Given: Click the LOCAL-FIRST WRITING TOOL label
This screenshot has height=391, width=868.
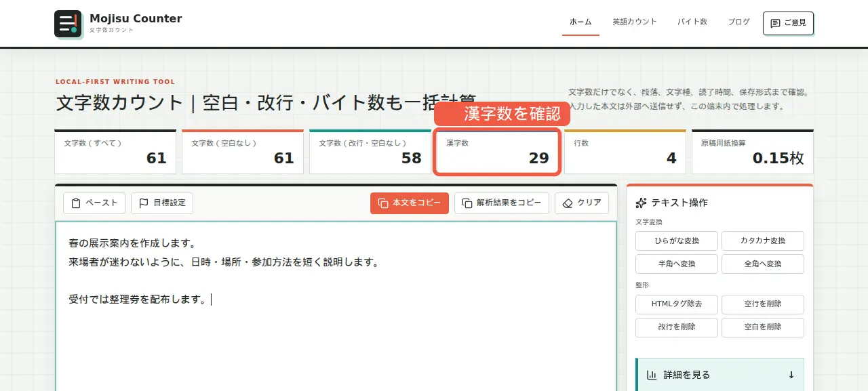Looking at the screenshot, I should coord(115,82).
